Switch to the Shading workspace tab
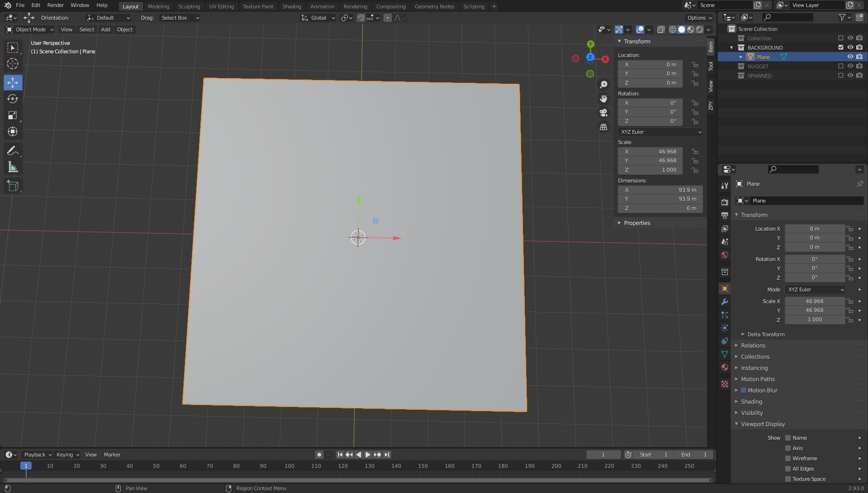The width and height of the screenshot is (868, 493). (x=292, y=7)
